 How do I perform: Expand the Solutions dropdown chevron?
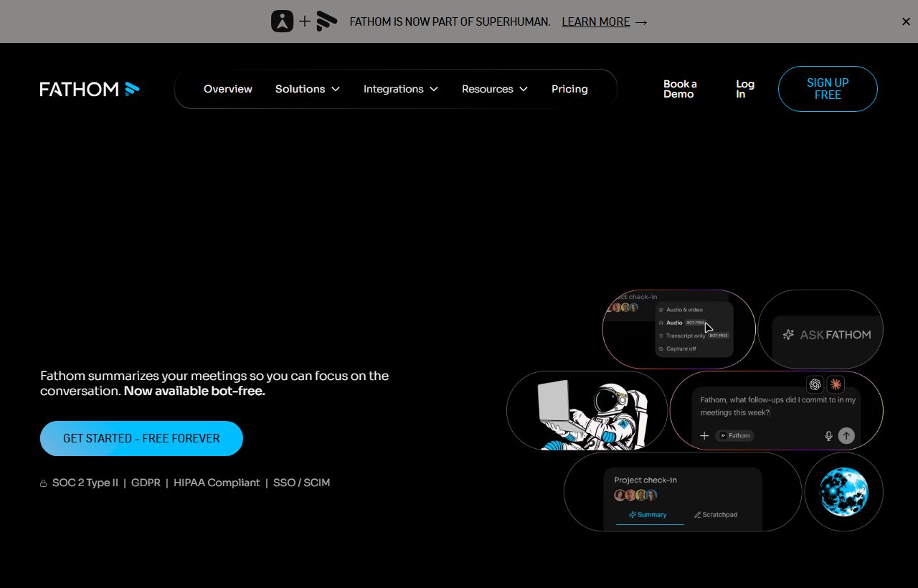(x=336, y=89)
